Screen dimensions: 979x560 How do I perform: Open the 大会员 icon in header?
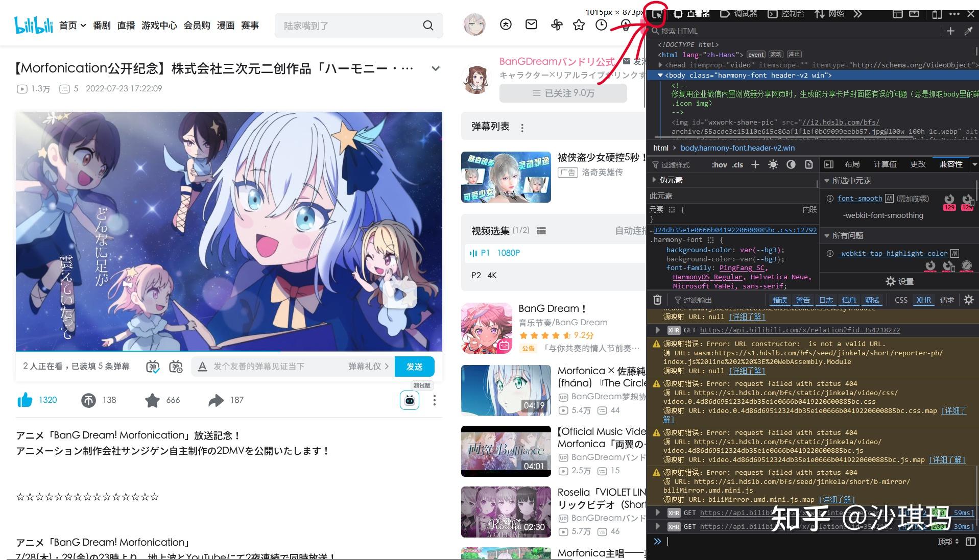pos(506,24)
